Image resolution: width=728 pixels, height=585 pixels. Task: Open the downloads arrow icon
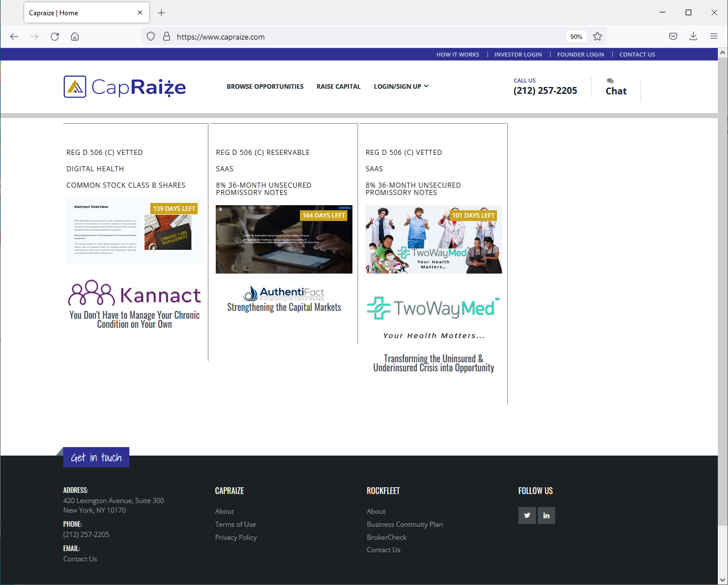tap(694, 37)
